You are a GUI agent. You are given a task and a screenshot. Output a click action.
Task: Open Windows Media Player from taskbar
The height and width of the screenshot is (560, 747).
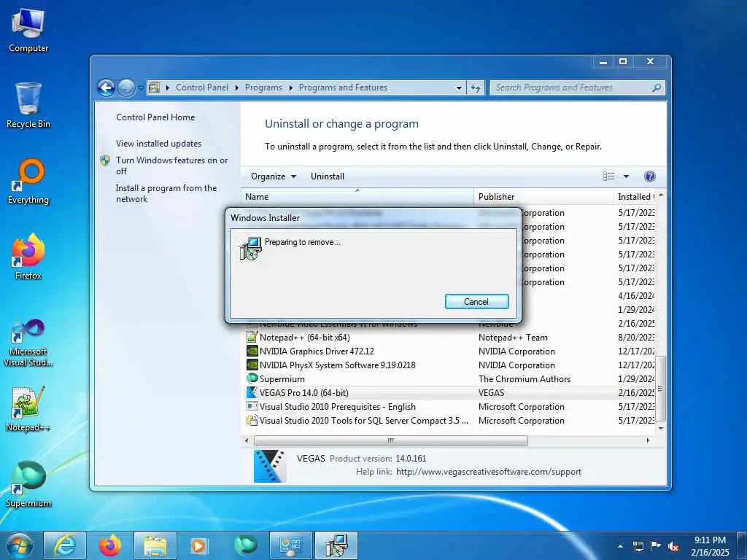(198, 545)
